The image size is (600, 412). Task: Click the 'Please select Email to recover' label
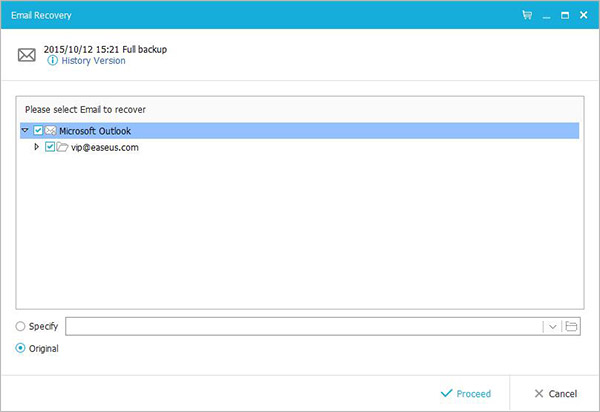[85, 110]
